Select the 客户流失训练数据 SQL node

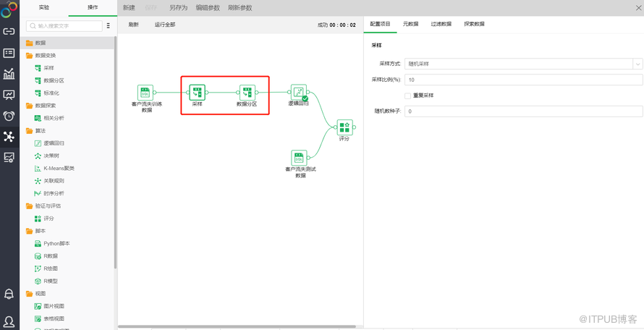click(145, 93)
